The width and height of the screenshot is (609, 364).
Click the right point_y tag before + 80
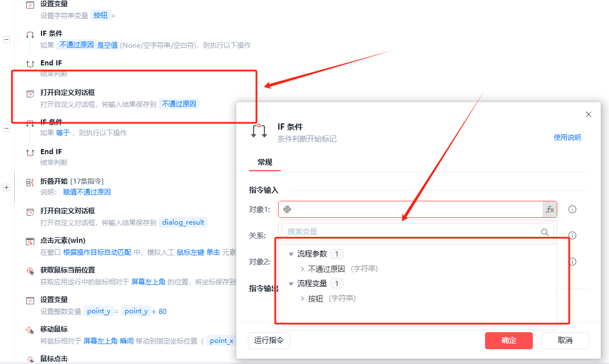click(136, 311)
